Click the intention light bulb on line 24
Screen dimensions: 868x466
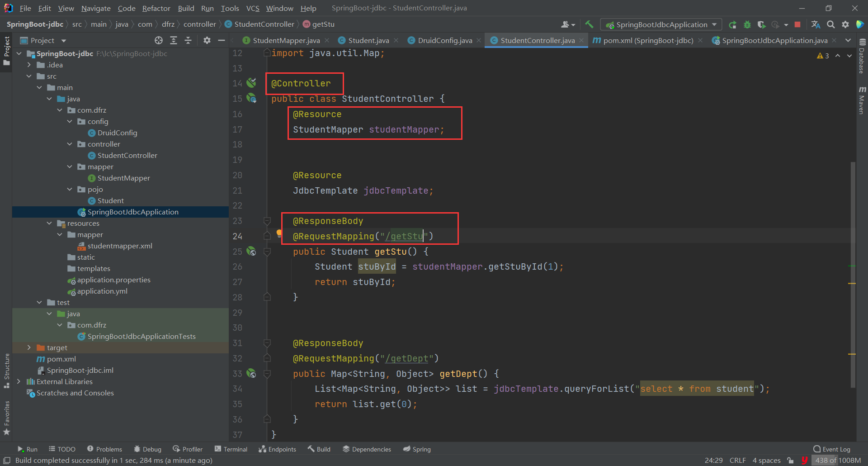pos(279,233)
